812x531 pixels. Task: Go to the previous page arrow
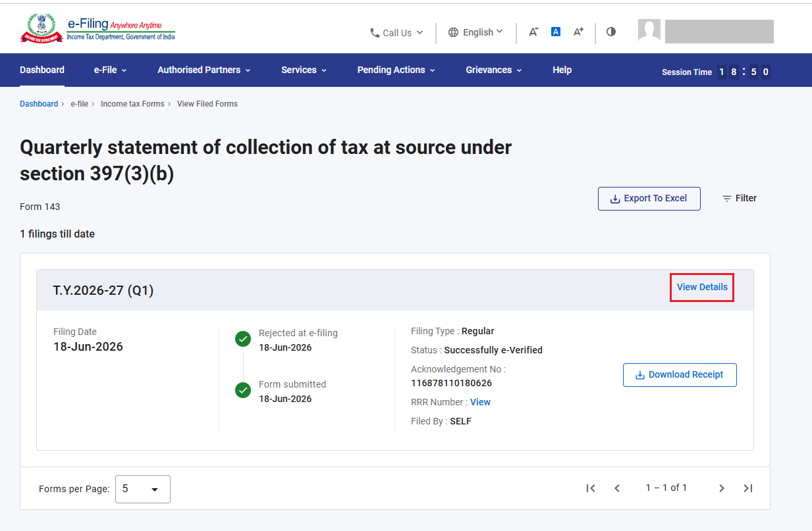617,488
